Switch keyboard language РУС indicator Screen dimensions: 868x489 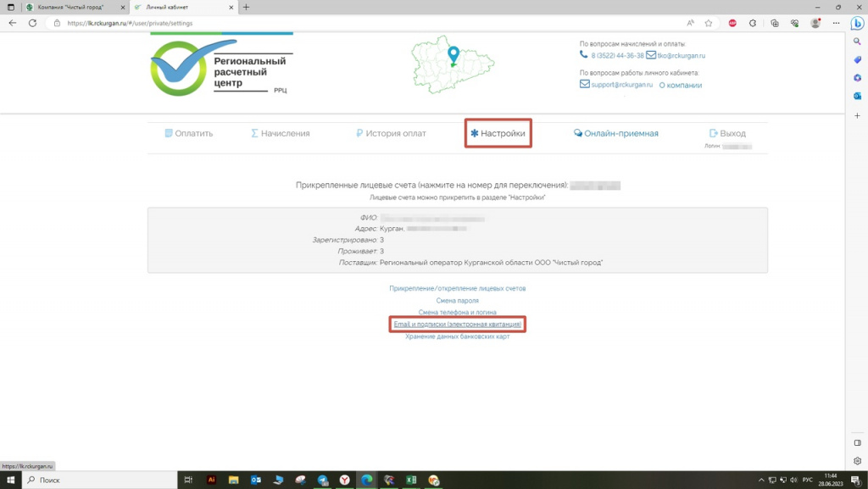click(807, 481)
